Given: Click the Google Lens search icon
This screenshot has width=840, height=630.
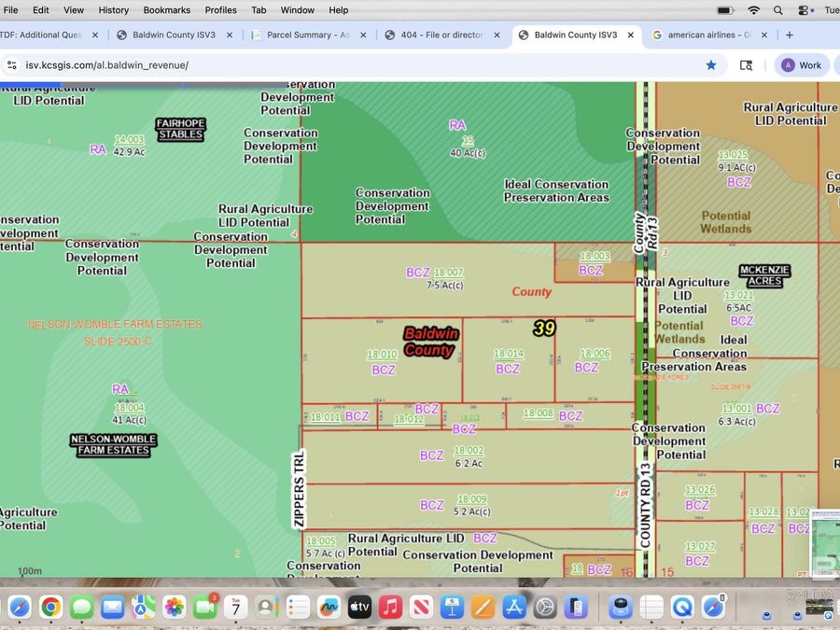Looking at the screenshot, I should click(746, 65).
